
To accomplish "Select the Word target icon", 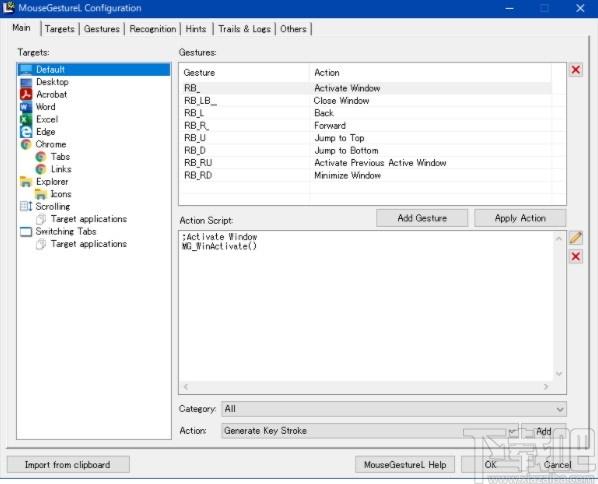I will point(26,107).
